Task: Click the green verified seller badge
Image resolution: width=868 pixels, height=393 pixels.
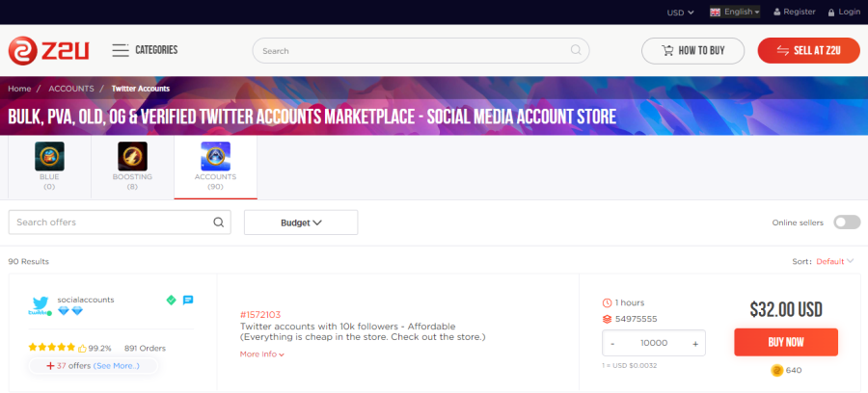Action: tap(171, 300)
